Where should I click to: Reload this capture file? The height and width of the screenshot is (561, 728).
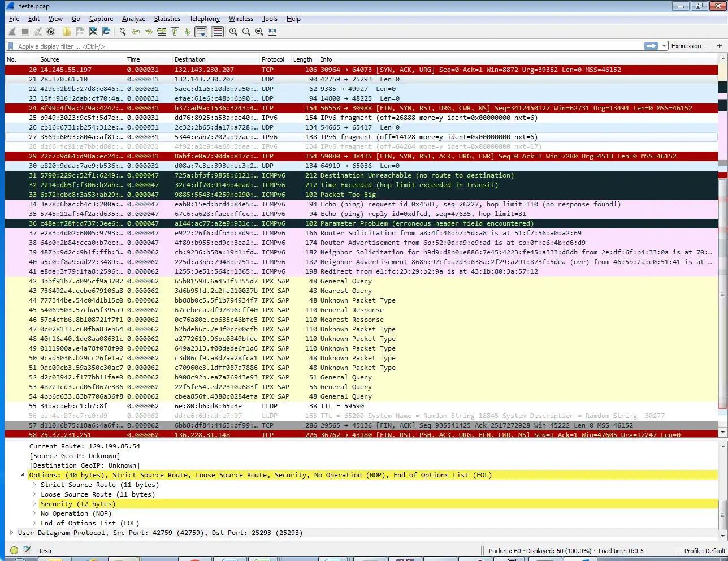tap(106, 32)
